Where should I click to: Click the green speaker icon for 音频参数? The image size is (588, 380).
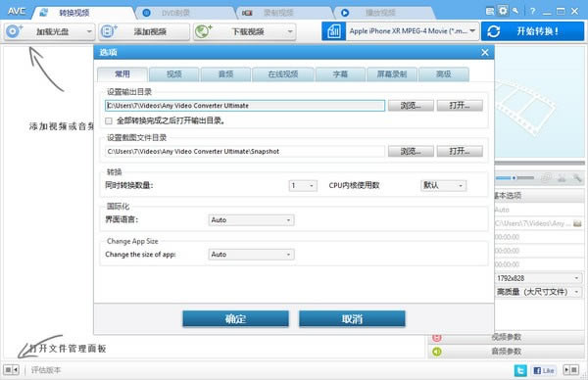tap(437, 352)
